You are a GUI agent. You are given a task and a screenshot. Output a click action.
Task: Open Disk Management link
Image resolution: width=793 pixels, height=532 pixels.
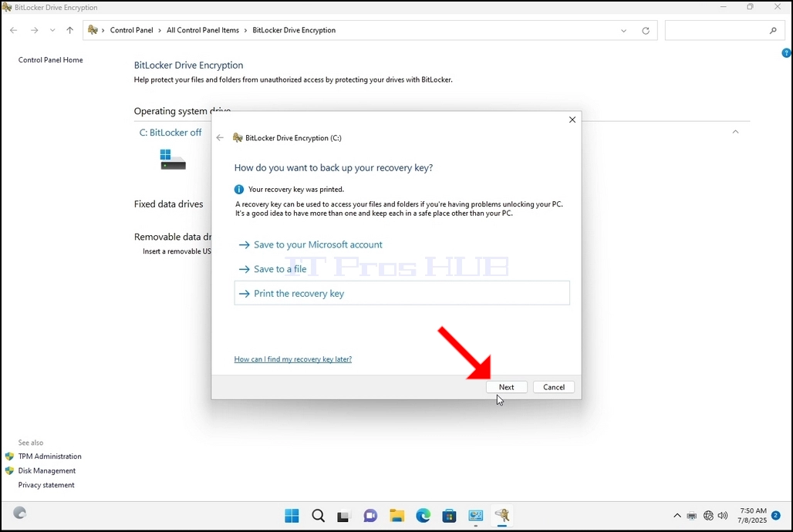(x=46, y=470)
